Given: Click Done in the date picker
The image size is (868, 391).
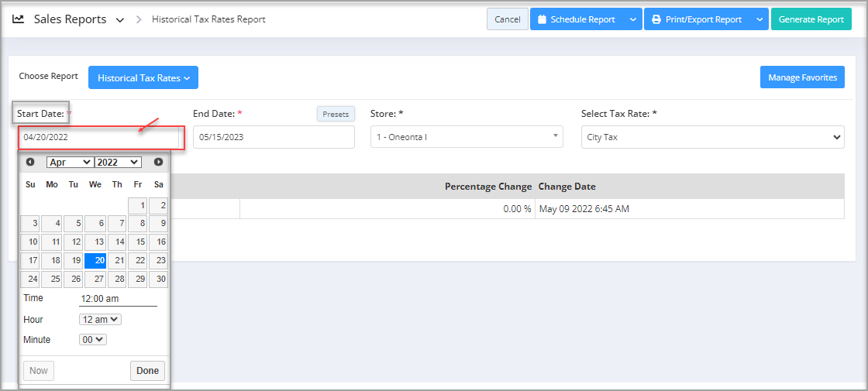Looking at the screenshot, I should pyautogui.click(x=147, y=371).
